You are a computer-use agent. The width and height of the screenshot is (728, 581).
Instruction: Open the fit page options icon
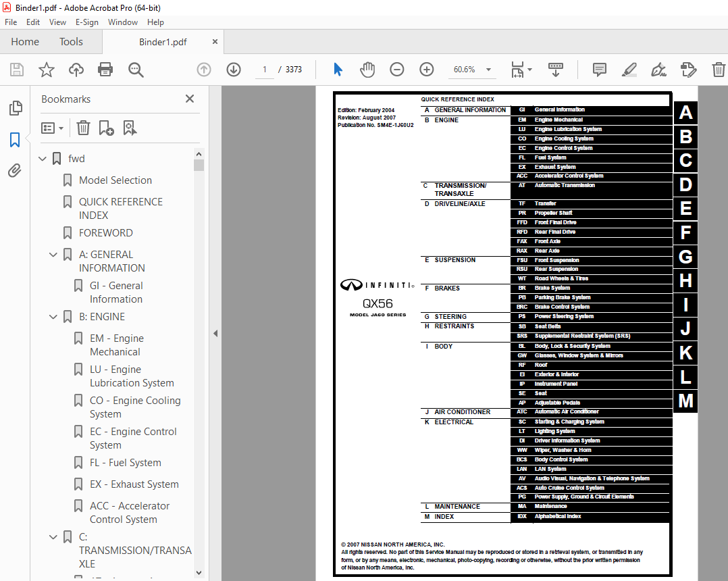tap(521, 70)
